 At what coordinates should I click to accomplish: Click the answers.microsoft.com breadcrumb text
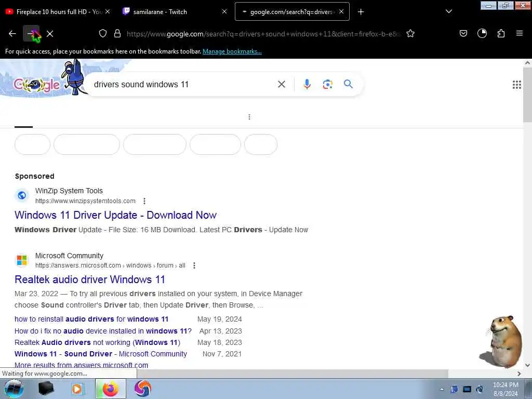[110, 265]
